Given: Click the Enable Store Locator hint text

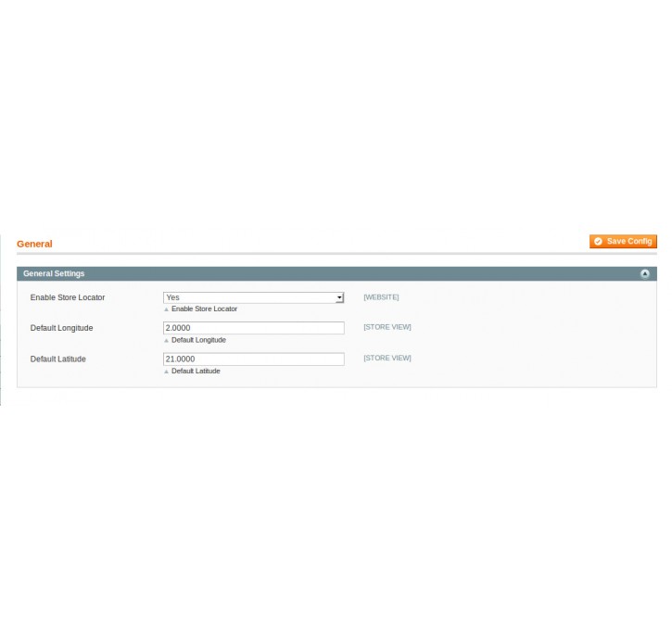Looking at the screenshot, I should (204, 309).
